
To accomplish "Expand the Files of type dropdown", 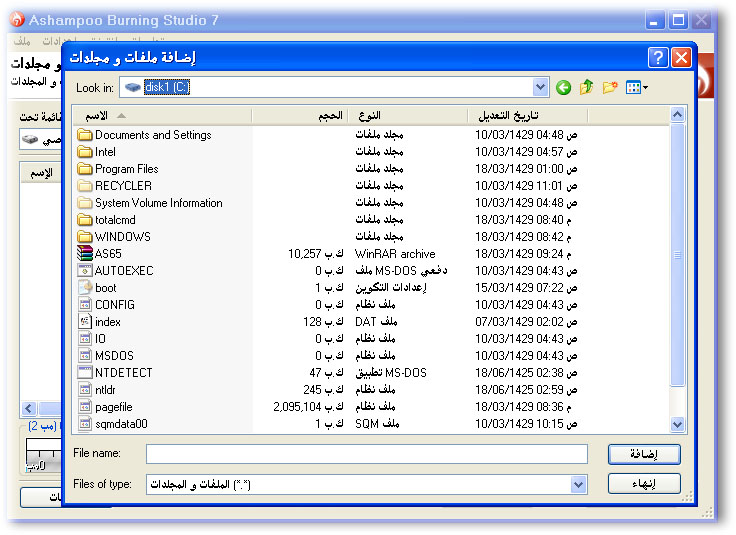I will click(578, 484).
